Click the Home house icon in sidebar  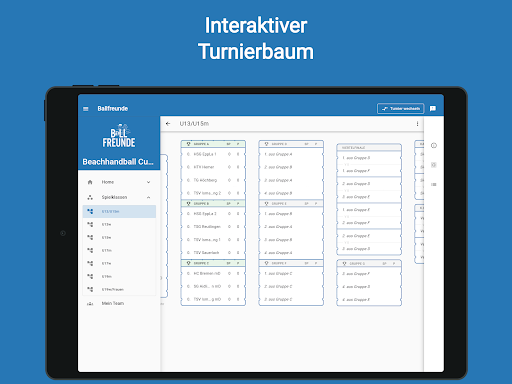[x=90, y=182]
